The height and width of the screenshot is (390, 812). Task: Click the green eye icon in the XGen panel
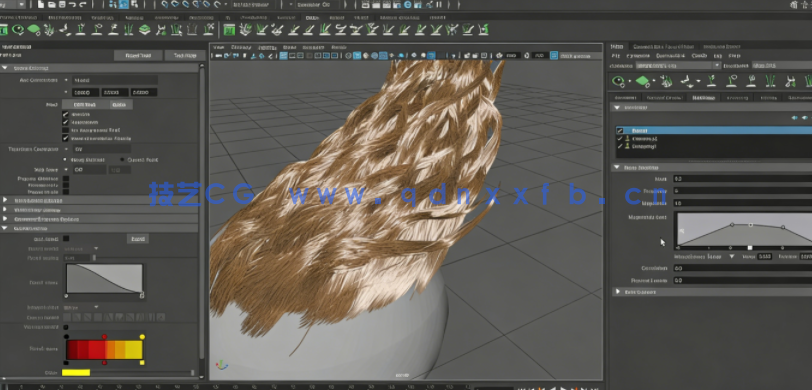tap(618, 81)
